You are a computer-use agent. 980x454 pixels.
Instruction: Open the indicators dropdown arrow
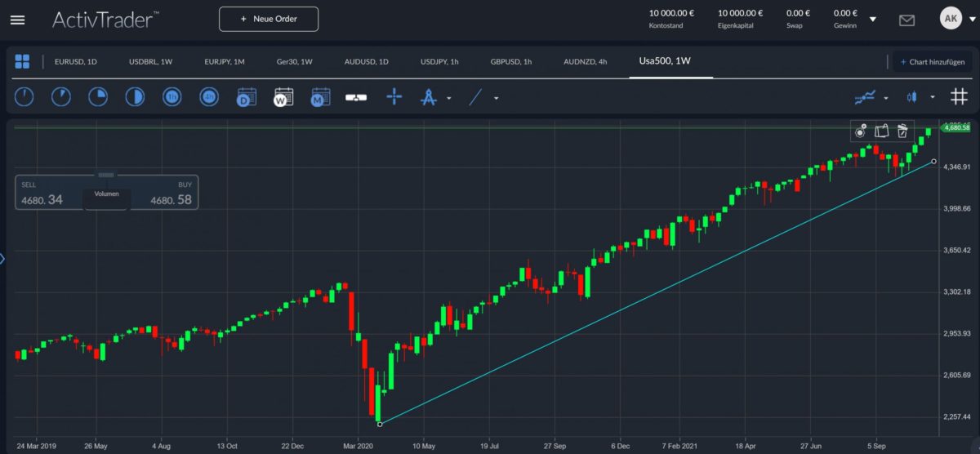point(886,98)
